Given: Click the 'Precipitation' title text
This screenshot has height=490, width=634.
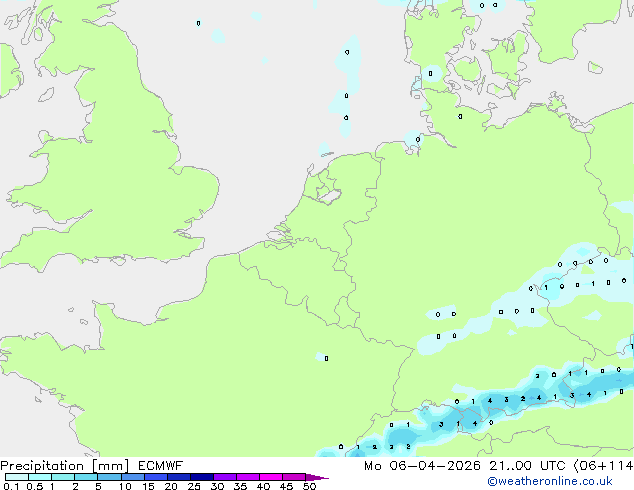Looking at the screenshot, I should tap(42, 466).
